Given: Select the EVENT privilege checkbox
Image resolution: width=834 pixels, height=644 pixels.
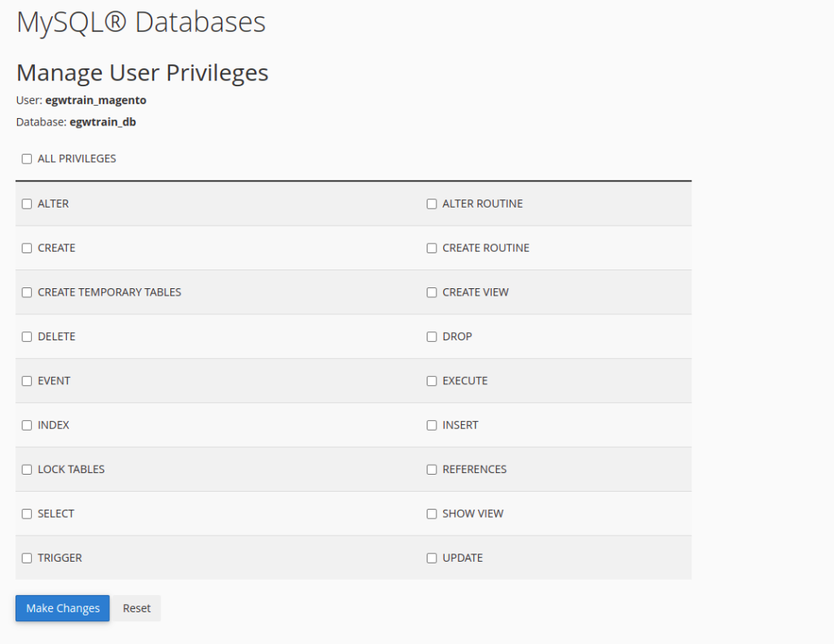Looking at the screenshot, I should pyautogui.click(x=27, y=381).
